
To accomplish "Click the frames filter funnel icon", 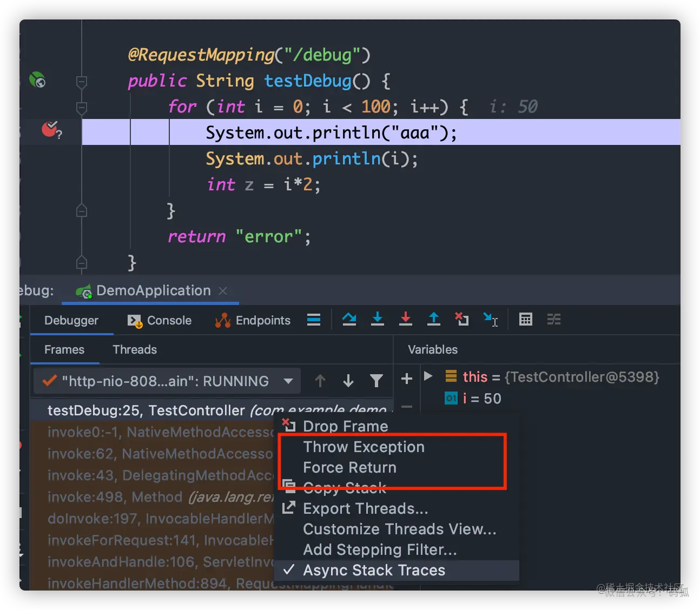I will 377,381.
